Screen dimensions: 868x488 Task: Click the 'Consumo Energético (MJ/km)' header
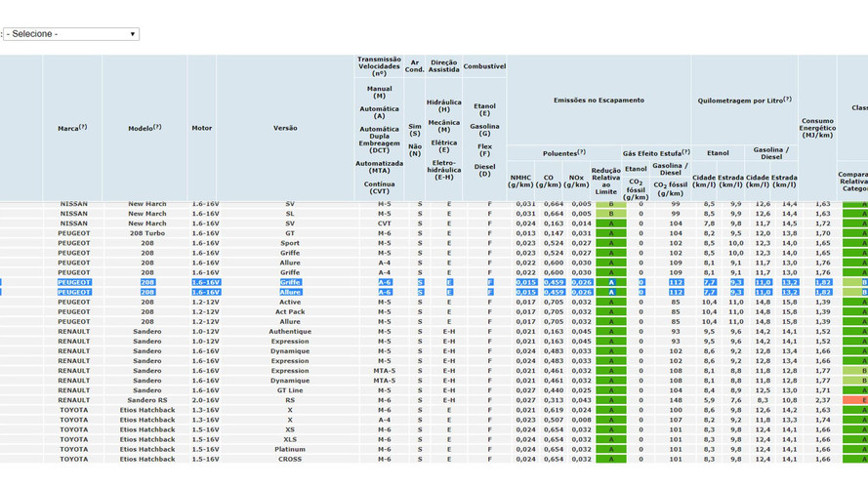(817, 128)
